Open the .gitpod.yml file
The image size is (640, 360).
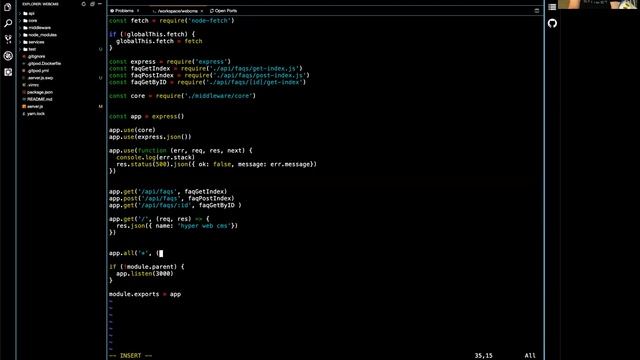pyautogui.click(x=37, y=71)
